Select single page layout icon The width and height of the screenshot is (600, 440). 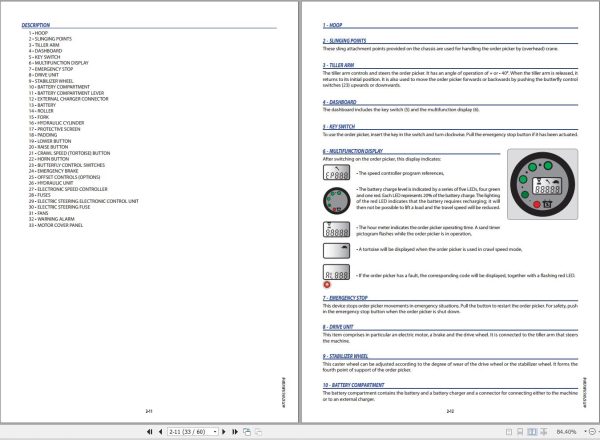click(509, 432)
